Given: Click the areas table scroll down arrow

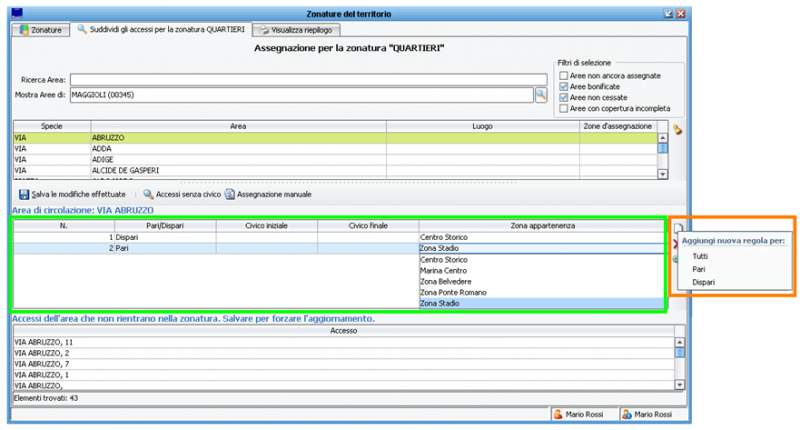Looking at the screenshot, I should coord(662,174).
